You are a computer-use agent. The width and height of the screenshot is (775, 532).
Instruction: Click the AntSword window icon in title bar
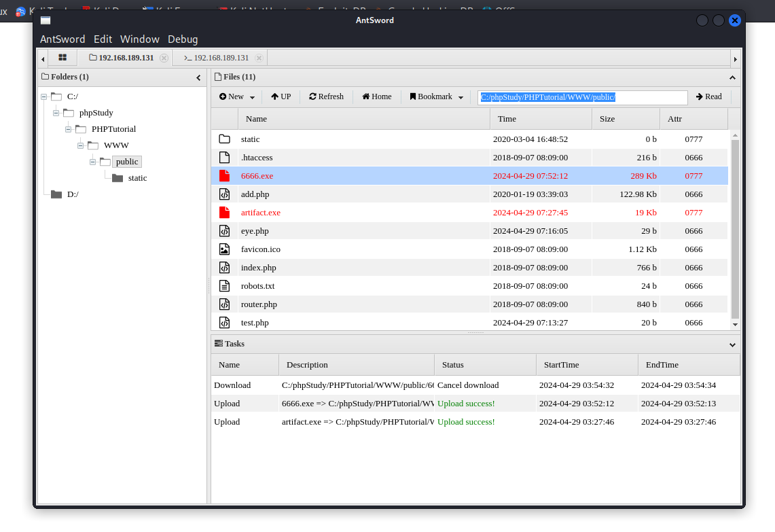tap(46, 20)
